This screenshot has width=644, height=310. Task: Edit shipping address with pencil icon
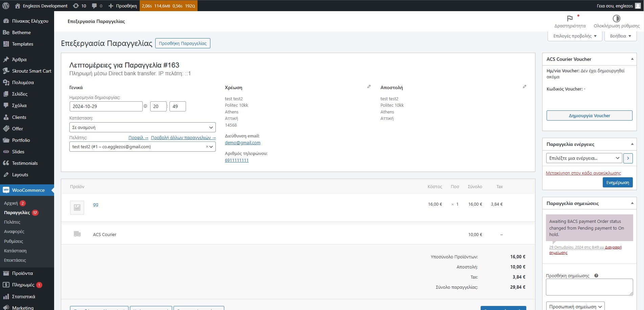click(524, 87)
